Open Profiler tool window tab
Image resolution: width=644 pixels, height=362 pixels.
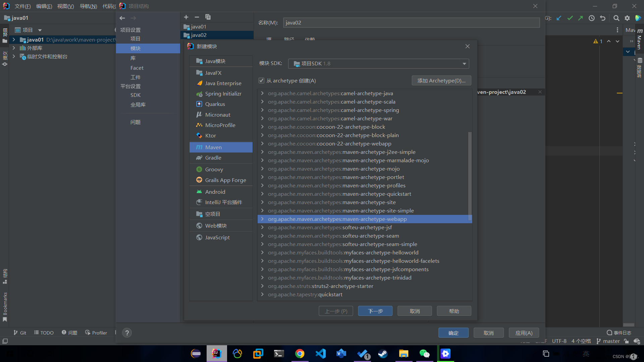96,333
